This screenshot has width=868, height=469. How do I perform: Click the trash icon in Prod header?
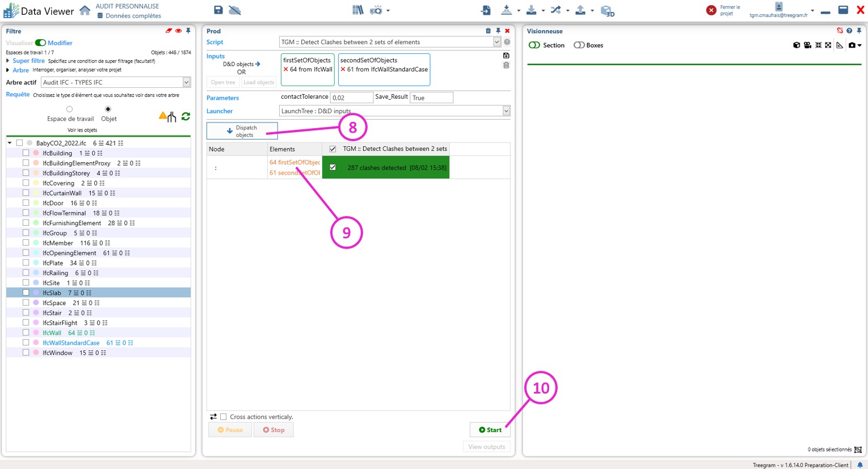pyautogui.click(x=488, y=31)
